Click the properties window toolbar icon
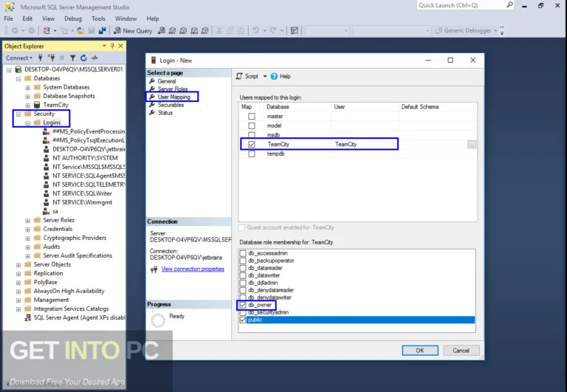 point(295,31)
